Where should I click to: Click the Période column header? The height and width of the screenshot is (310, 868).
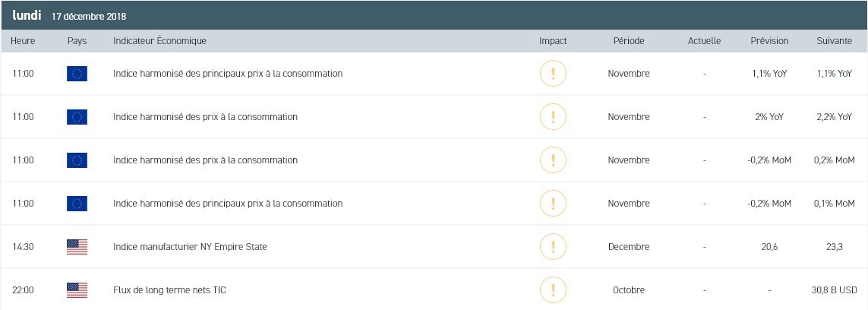point(629,41)
